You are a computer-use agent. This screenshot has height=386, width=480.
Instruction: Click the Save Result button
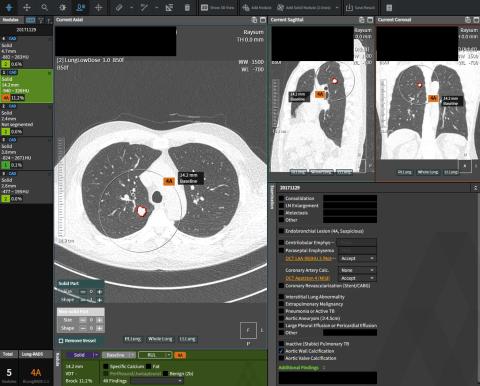tap(360, 7)
